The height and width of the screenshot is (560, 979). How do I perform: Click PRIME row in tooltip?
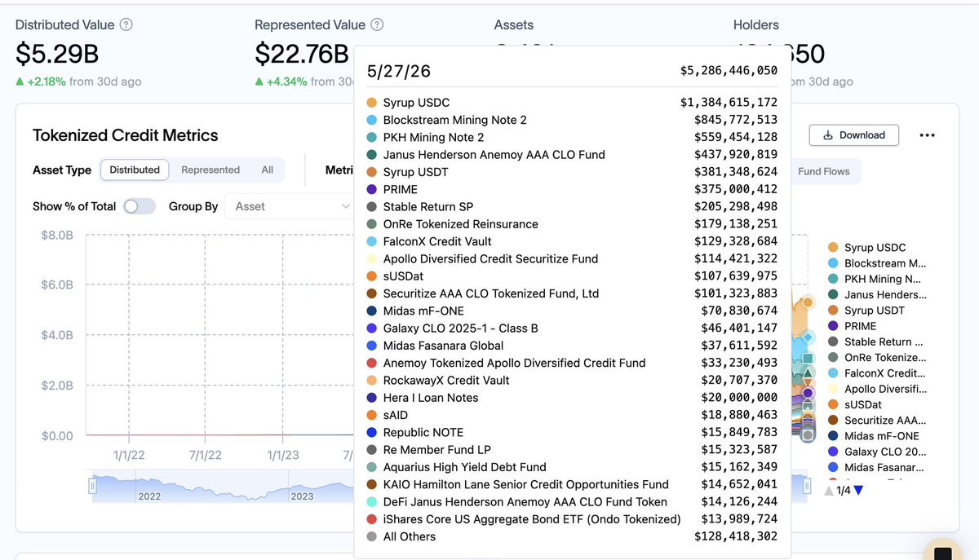572,189
